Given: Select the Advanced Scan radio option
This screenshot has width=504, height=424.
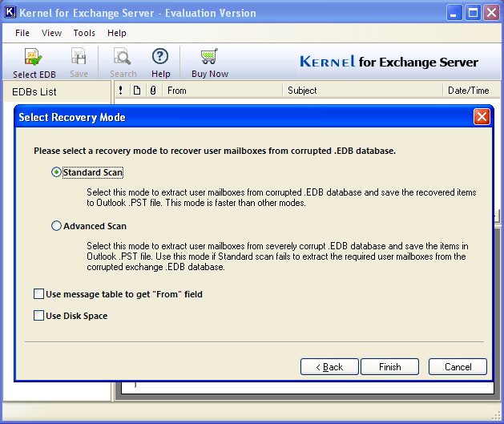Looking at the screenshot, I should [56, 226].
